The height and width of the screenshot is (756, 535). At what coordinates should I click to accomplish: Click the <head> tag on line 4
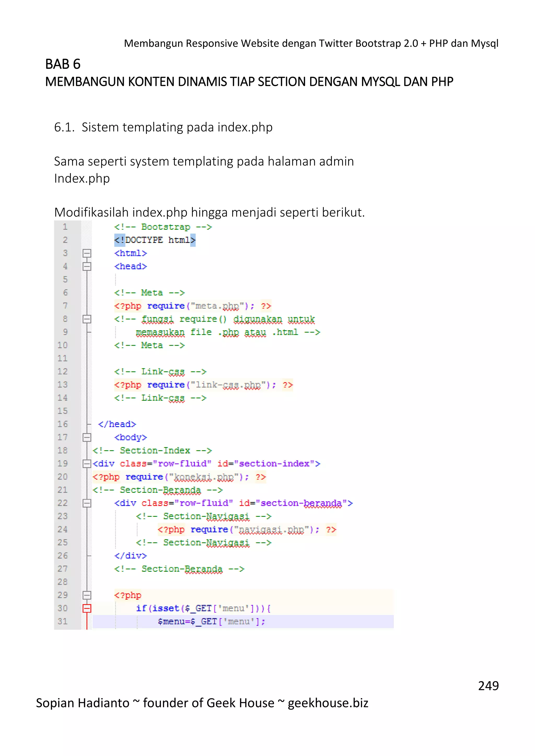pyautogui.click(x=130, y=266)
